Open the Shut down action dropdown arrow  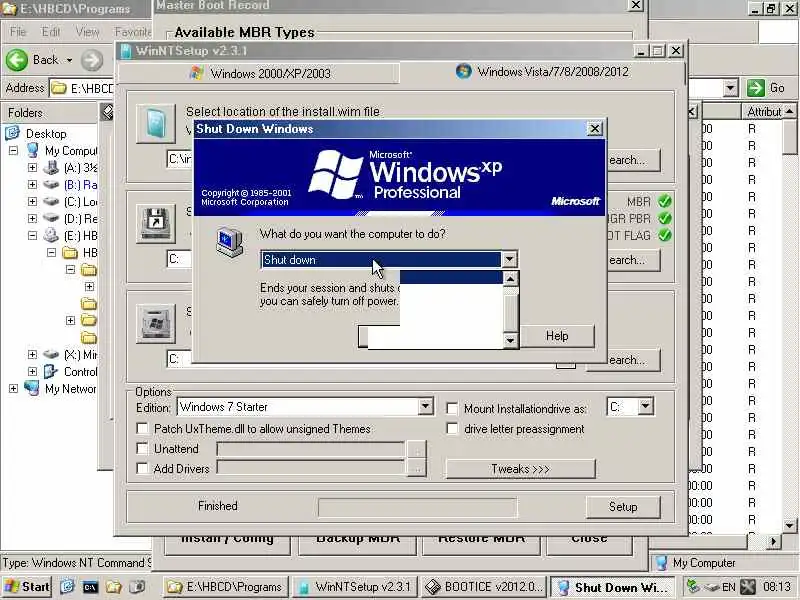(x=509, y=260)
